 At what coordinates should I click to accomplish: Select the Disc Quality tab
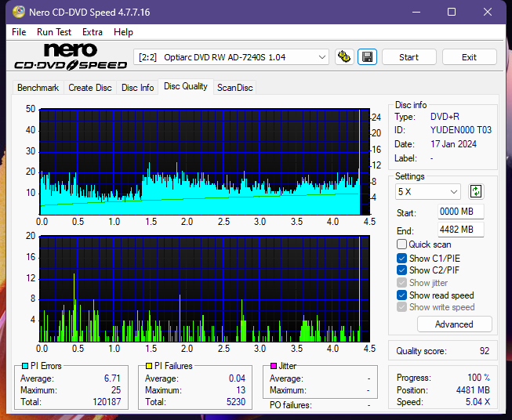[x=186, y=86]
